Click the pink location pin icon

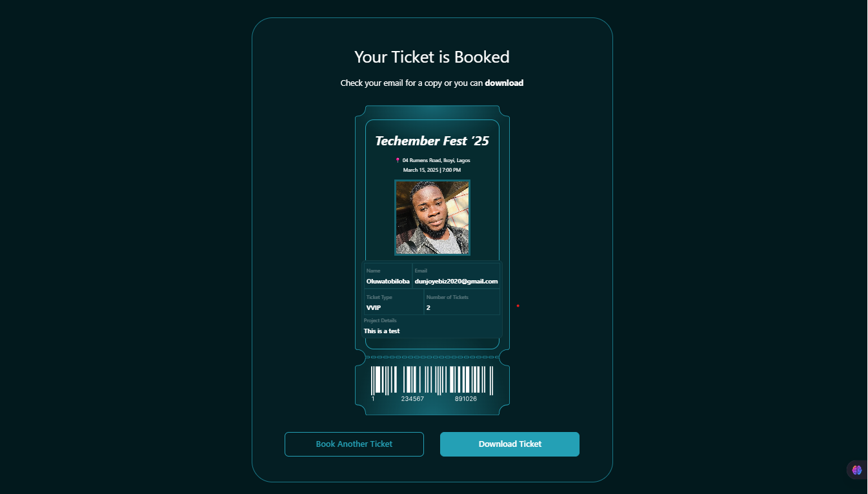coord(398,160)
